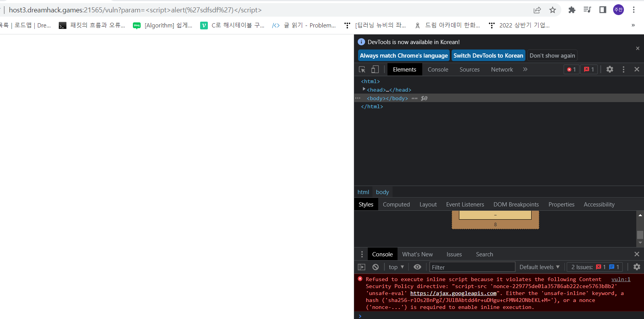This screenshot has height=319, width=644.
Task: Click the Styles pane scrollbar down arrow
Action: pos(640,243)
